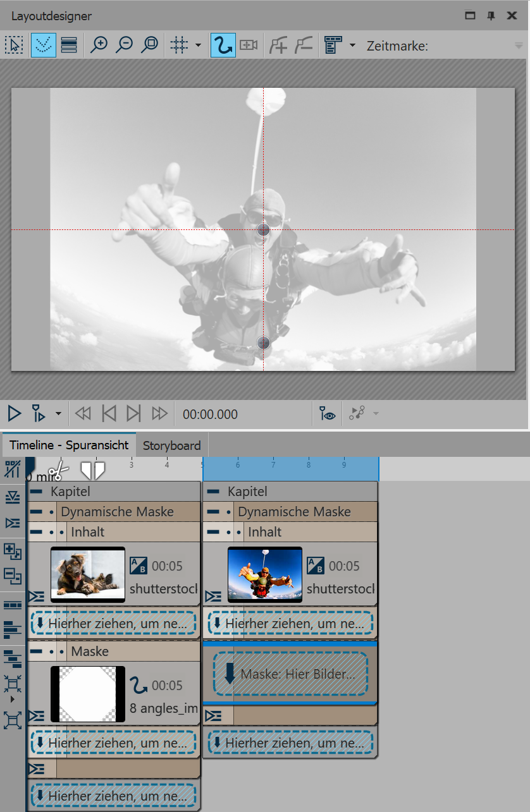Open the Zeitmarke dropdown
Image resolution: width=530 pixels, height=812 pixels.
(x=518, y=46)
